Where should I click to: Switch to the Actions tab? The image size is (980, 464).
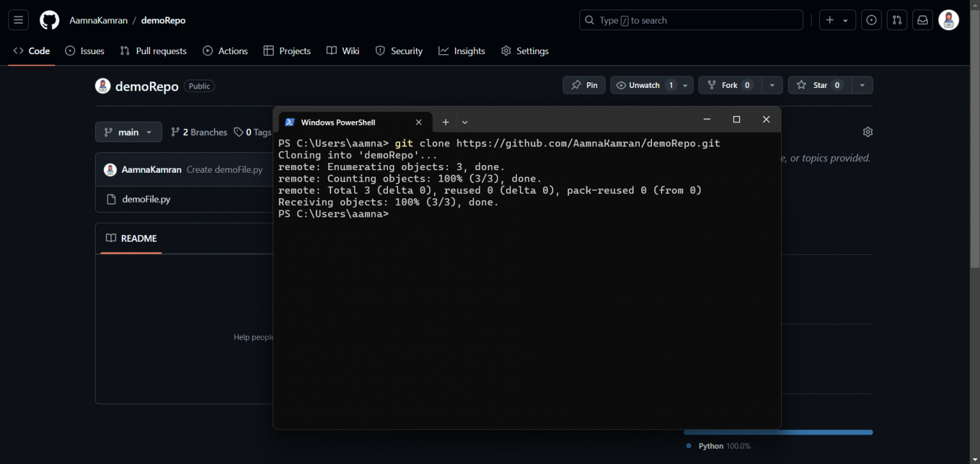point(225,51)
